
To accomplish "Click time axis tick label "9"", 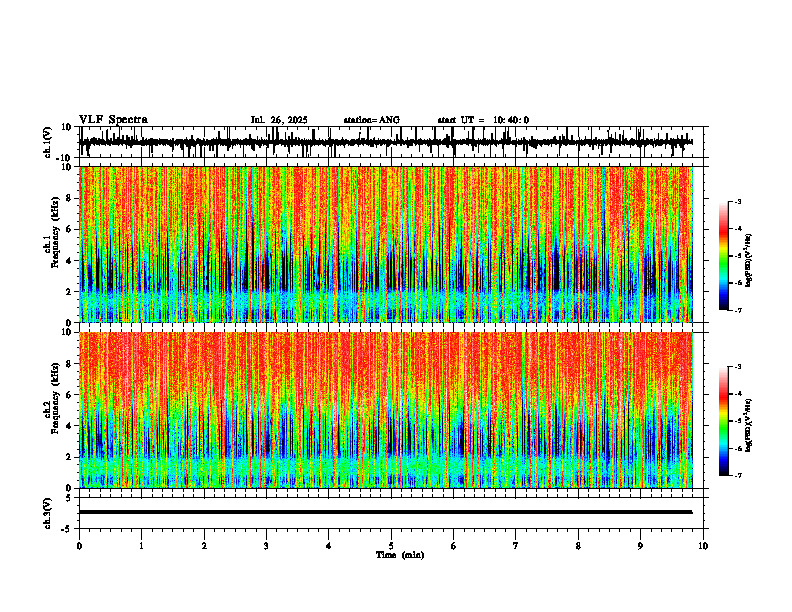I will pos(640,546).
